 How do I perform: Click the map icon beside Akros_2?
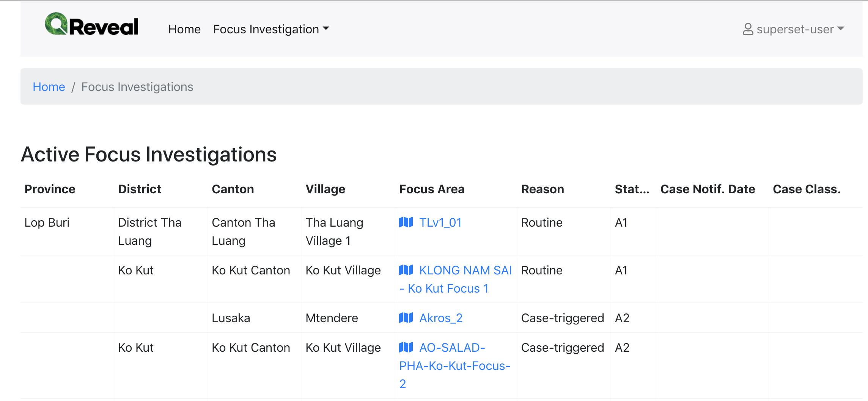click(x=406, y=318)
